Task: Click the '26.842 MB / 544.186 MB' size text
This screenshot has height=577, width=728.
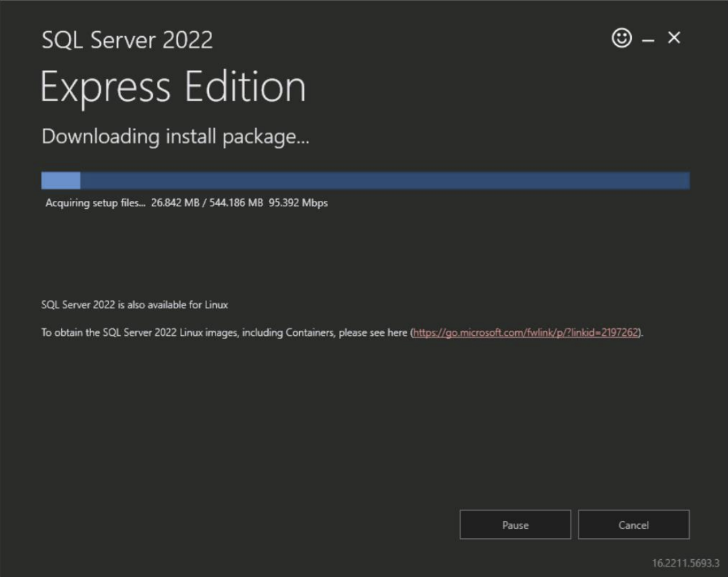Action: point(207,203)
